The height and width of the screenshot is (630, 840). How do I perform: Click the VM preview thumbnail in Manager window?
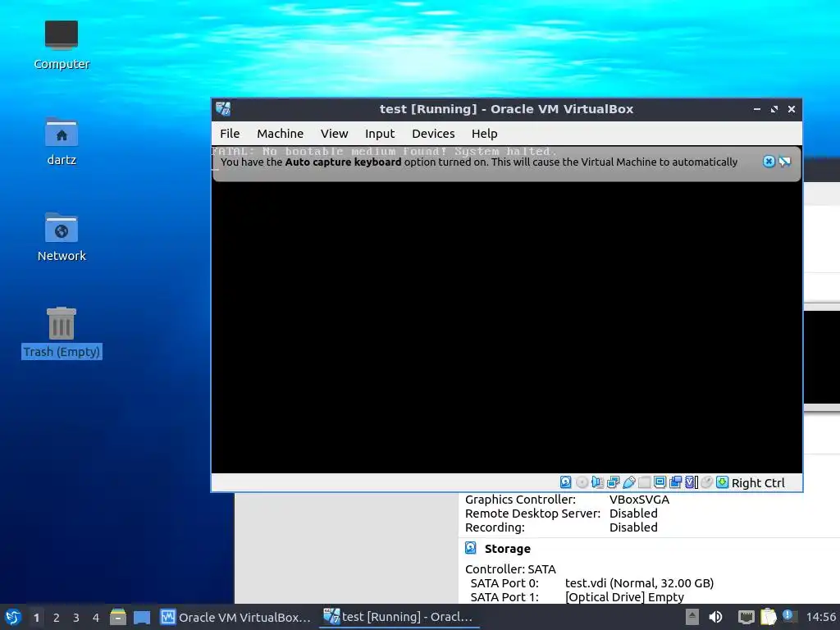822,358
